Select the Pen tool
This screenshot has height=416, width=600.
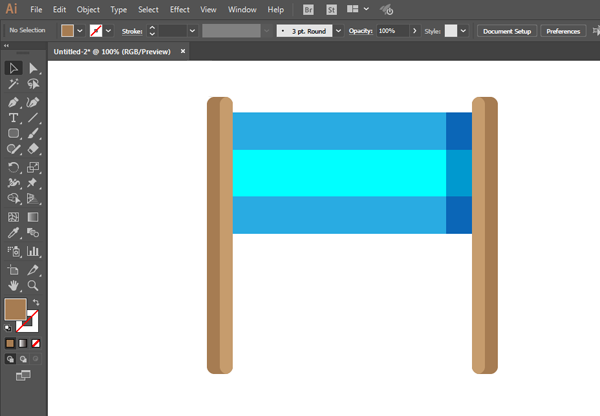click(x=14, y=102)
